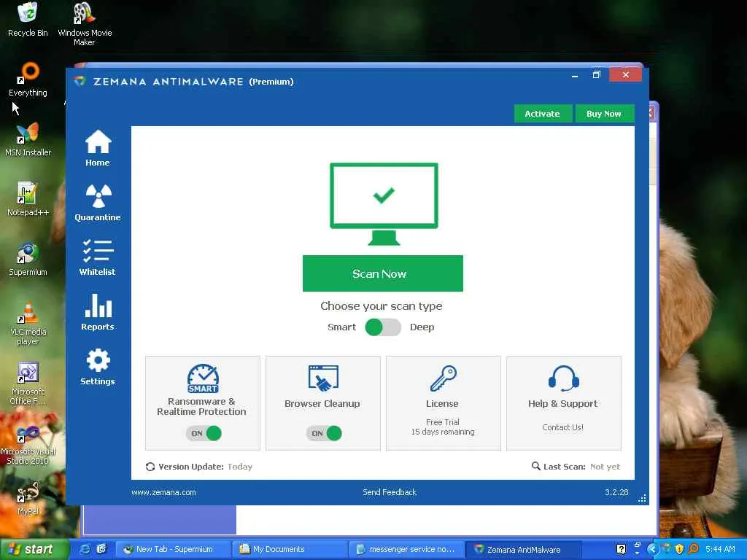Open www.zemana.com link
Screen dimensions: 747x560
[163, 492]
